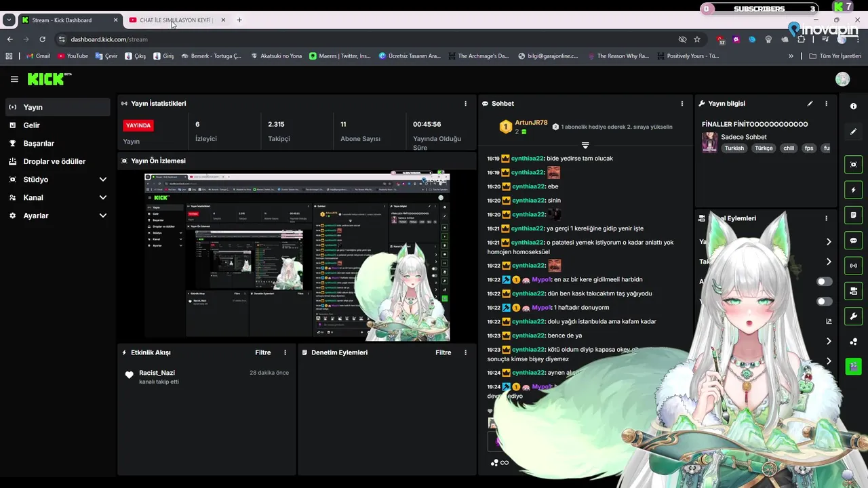This screenshot has height=488, width=868.
Task: Switch to CHAT İLE SİMÜLASYON browser tab
Action: point(176,20)
